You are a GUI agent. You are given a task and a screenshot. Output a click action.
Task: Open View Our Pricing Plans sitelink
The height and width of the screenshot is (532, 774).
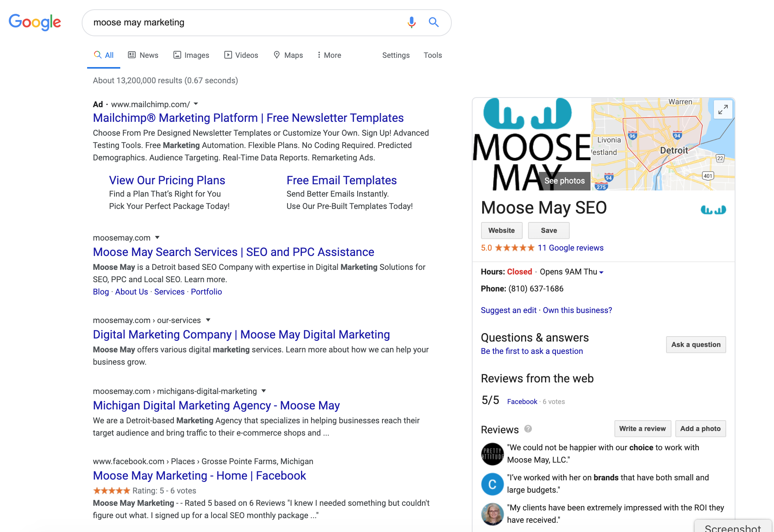tap(167, 180)
